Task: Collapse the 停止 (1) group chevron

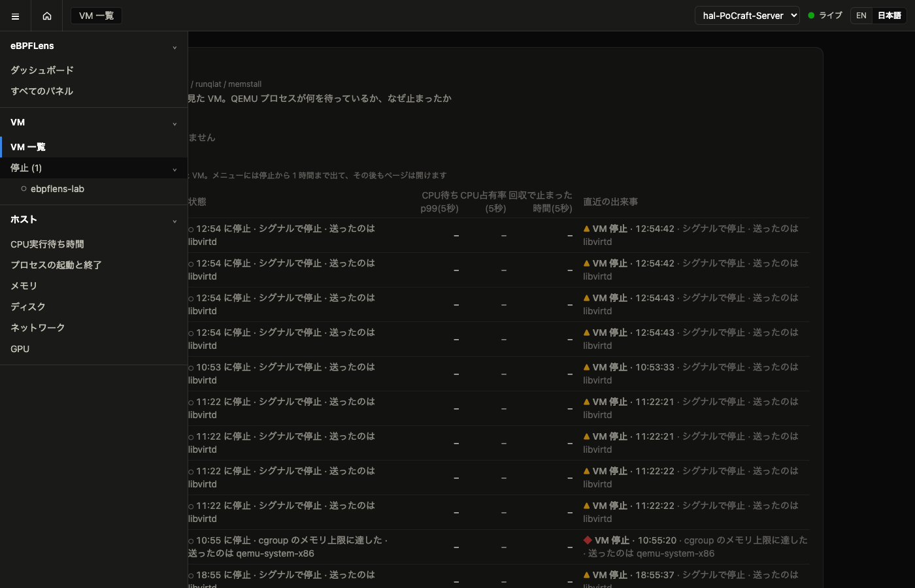Action: coord(175,169)
